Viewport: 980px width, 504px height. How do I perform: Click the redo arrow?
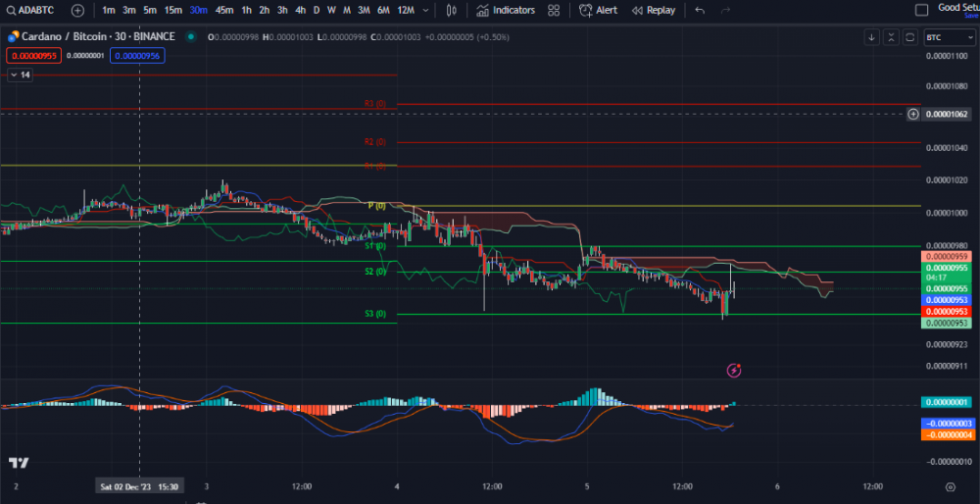pos(726,10)
